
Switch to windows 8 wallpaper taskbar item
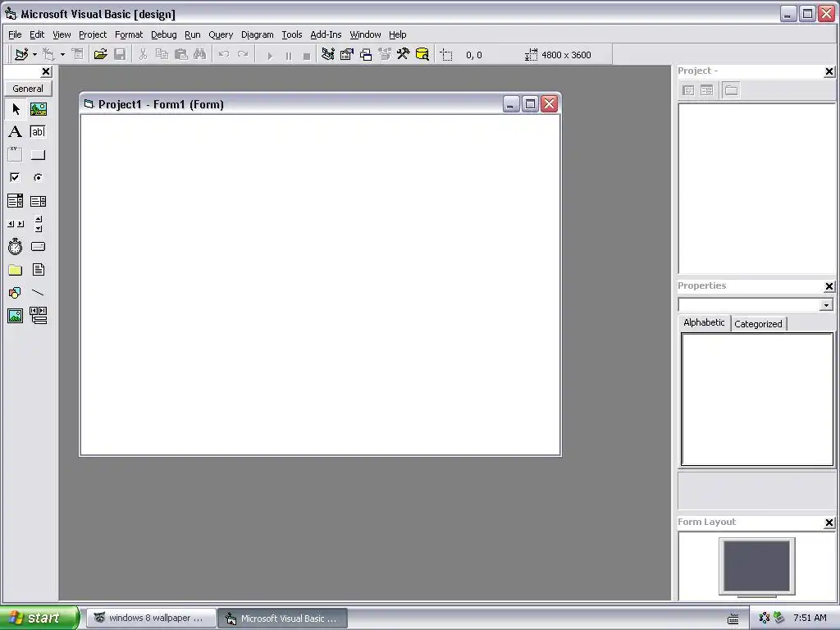coord(152,619)
